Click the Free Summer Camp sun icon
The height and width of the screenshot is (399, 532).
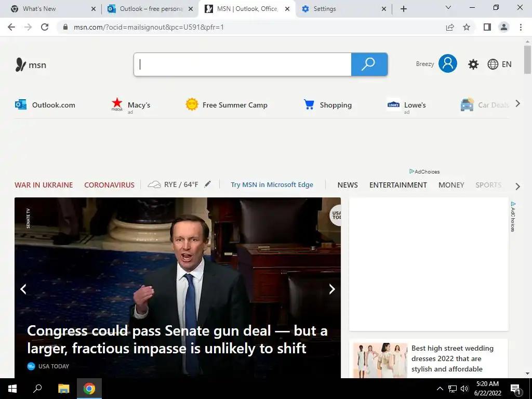point(192,104)
